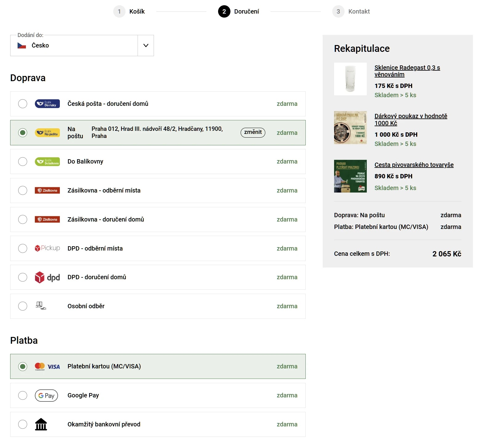Open Cesta pivovarského tovaryše product link
Image resolution: width=480 pixels, height=448 pixels.
414,165
